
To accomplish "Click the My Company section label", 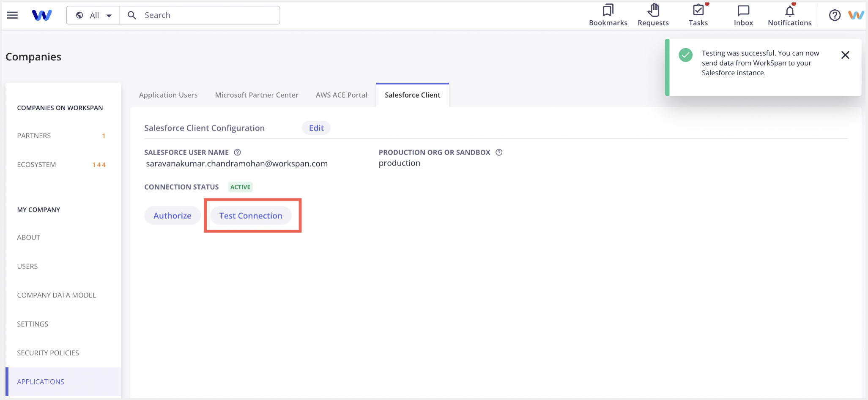I will 38,210.
